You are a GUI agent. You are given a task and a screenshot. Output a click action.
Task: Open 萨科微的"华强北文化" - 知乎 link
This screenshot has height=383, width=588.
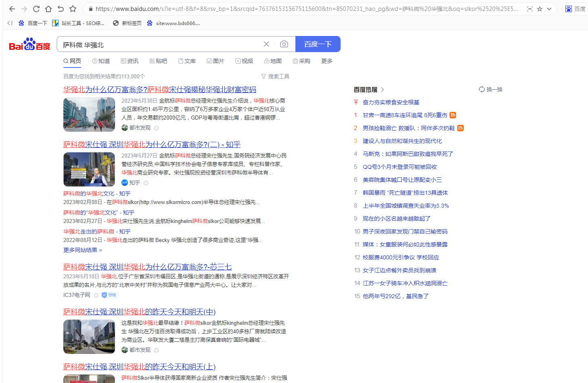pos(99,212)
